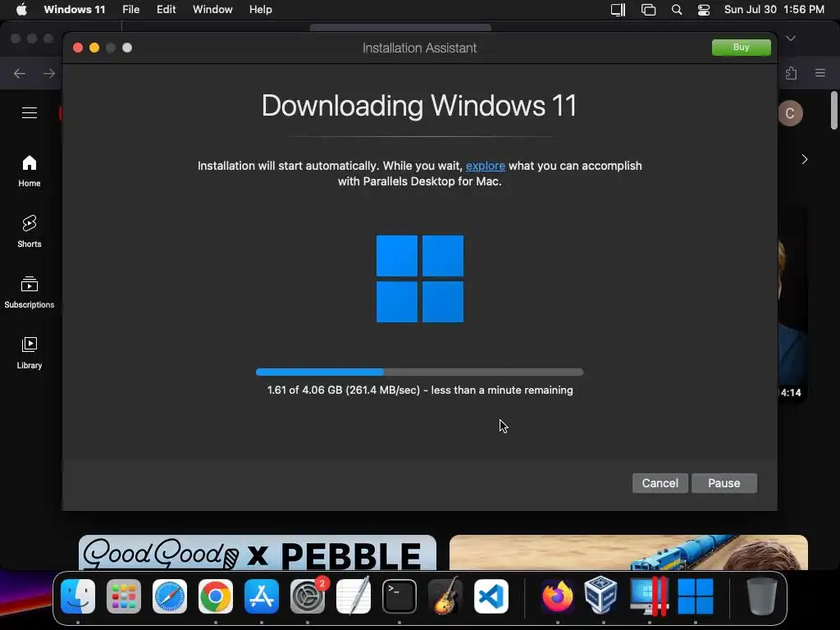Open System Settings with the badge
The height and width of the screenshot is (630, 840).
[x=308, y=596]
